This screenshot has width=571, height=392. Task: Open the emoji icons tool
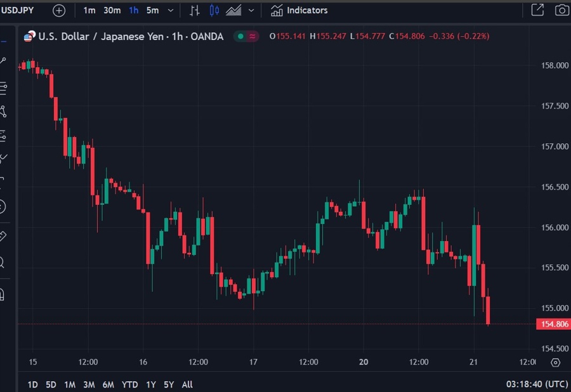pyautogui.click(x=2, y=206)
